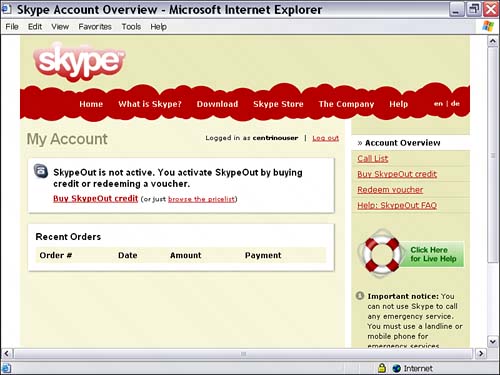This screenshot has width=500, height=375.
Task: Click the Order # column header
Action: coord(56,255)
